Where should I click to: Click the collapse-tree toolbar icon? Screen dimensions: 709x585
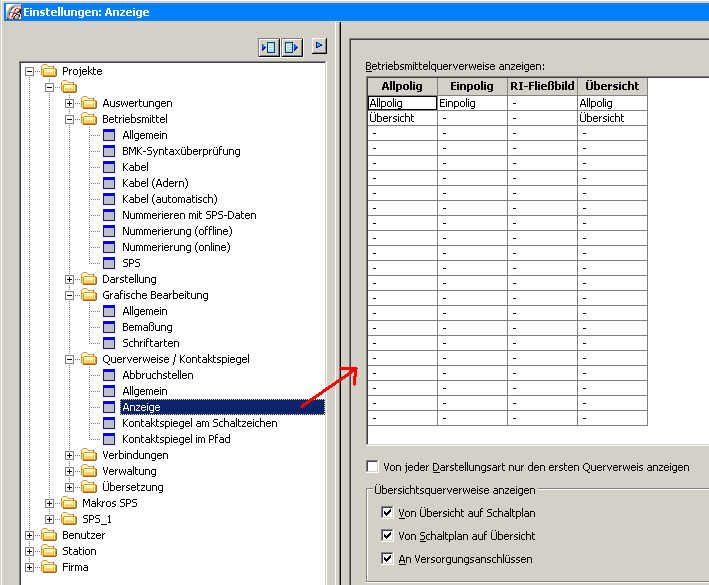pos(269,47)
